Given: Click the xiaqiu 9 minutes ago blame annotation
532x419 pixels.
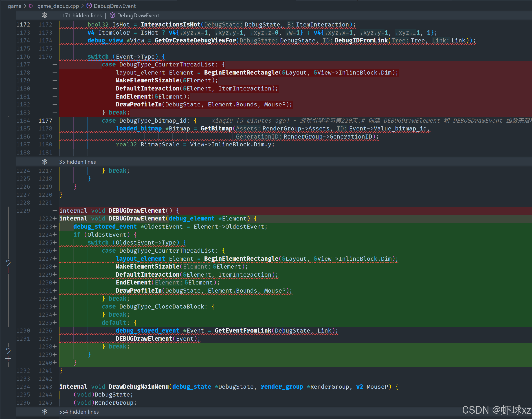Looking at the screenshot, I should pos(250,120).
